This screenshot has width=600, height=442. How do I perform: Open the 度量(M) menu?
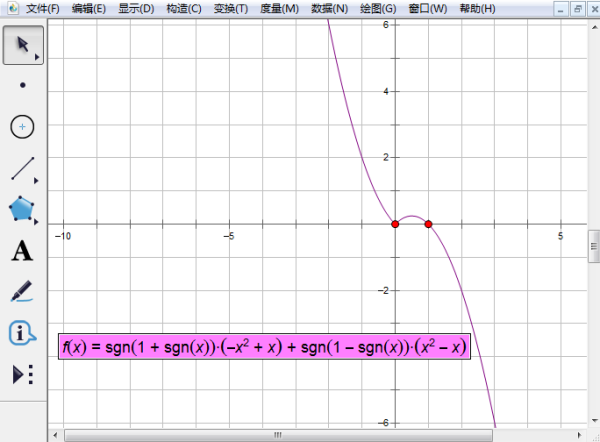click(x=279, y=8)
